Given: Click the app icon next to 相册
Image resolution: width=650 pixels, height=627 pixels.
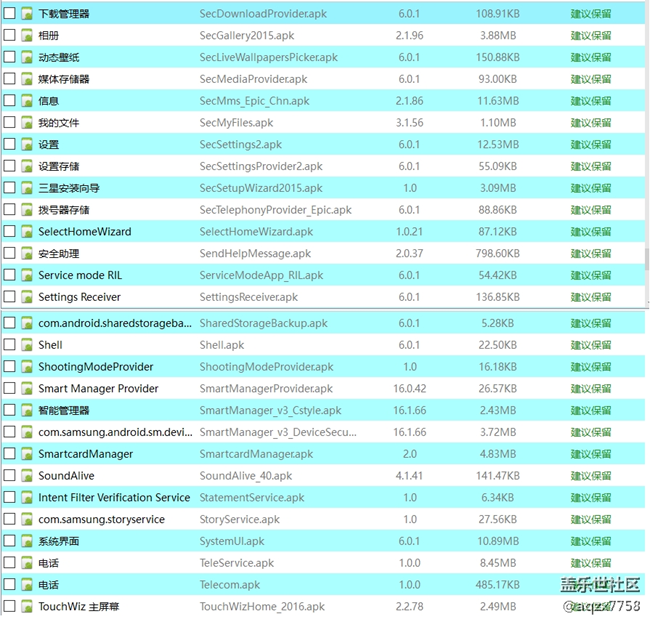Looking at the screenshot, I should click(x=28, y=36).
